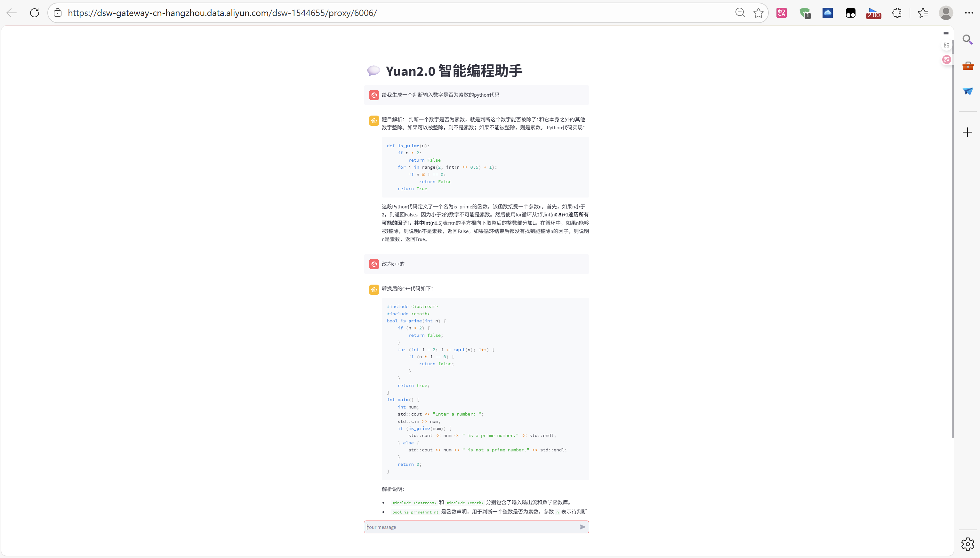Open the Streamlit hamburger menu
The width and height of the screenshot is (980, 558).
(946, 34)
